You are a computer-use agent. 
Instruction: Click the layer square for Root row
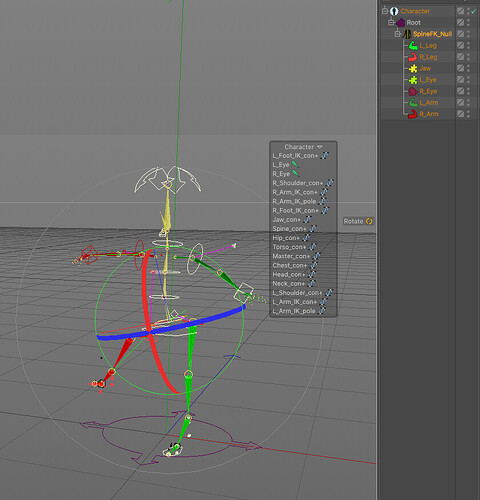[461, 23]
